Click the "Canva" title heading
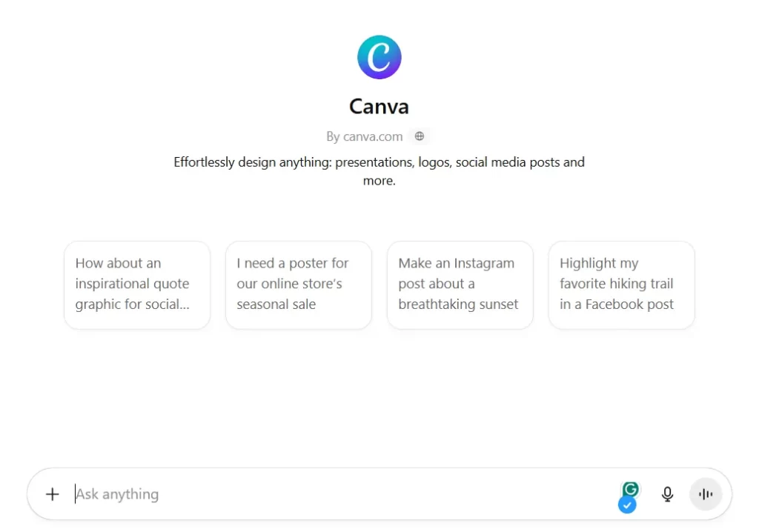The image size is (759, 532). point(379,107)
